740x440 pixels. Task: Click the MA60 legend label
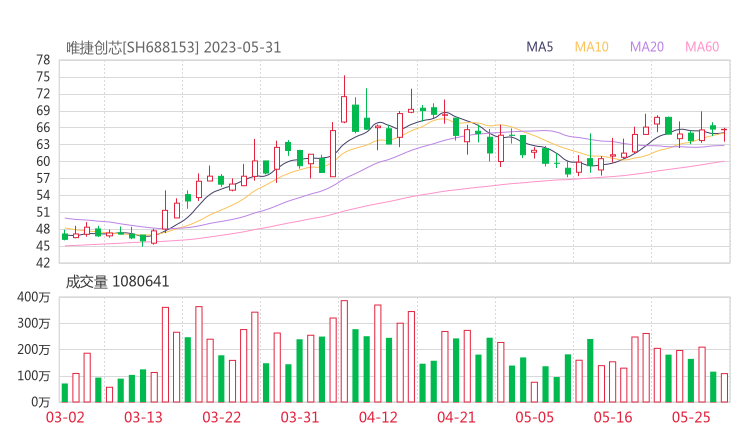[x=702, y=47]
